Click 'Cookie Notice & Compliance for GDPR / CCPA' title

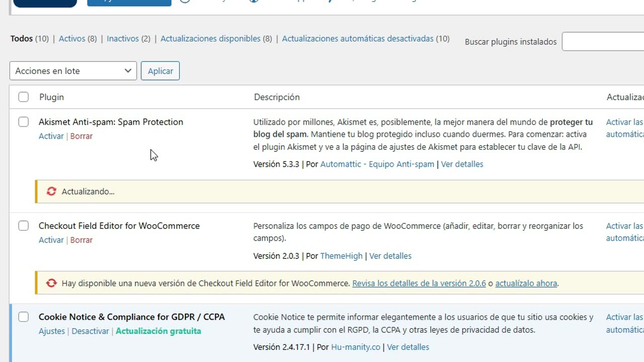132,317
